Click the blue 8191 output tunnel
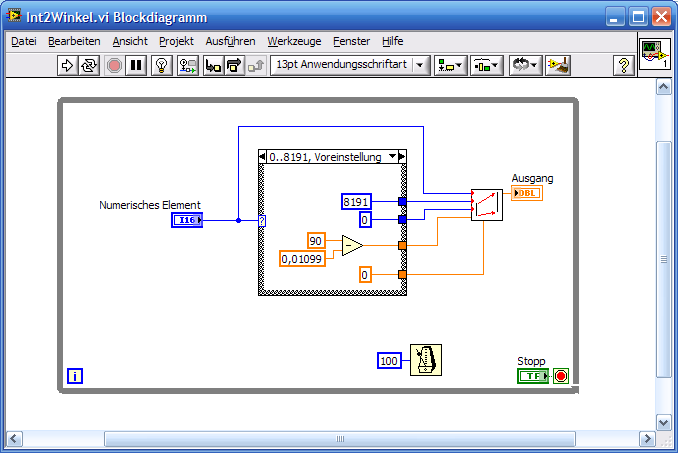Viewport: 678px width, 453px height. (402, 201)
